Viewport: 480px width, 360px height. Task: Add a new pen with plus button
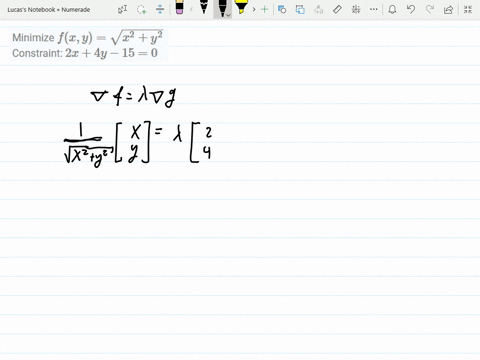(x=264, y=9)
